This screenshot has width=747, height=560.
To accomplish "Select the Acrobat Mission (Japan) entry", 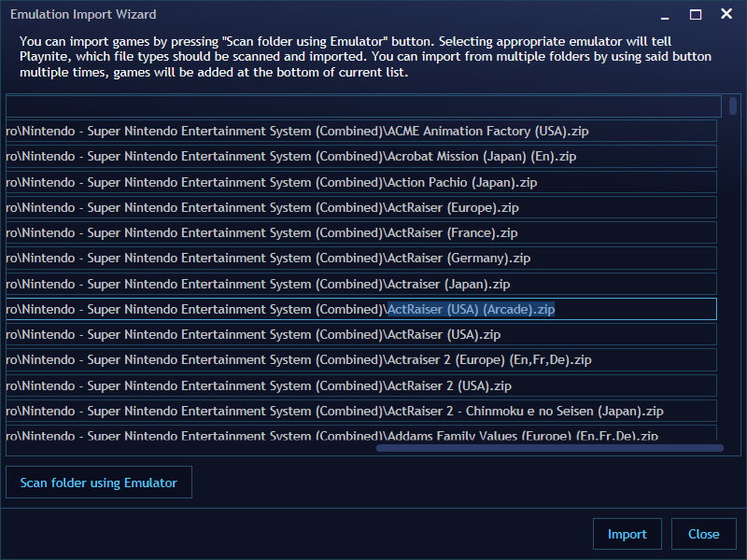I will coord(364,156).
